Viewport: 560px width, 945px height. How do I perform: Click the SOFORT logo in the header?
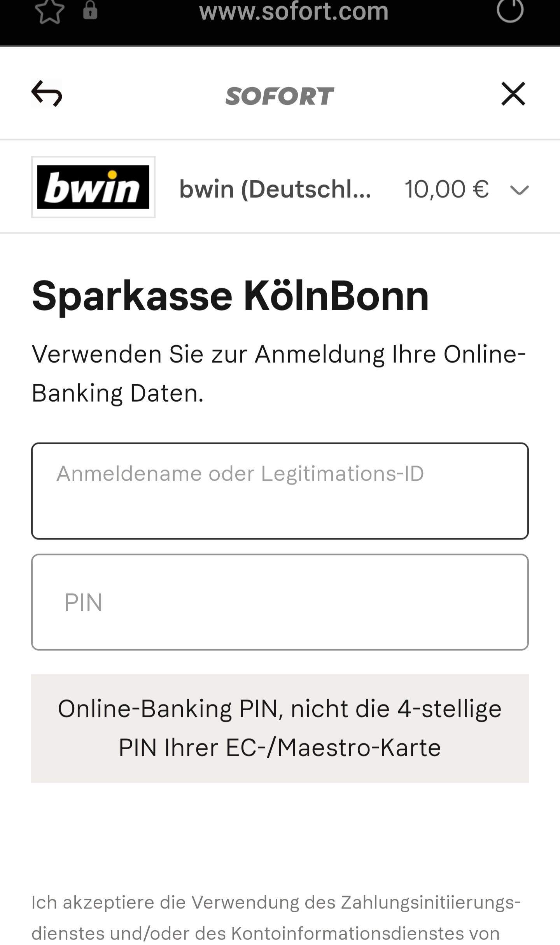click(280, 96)
